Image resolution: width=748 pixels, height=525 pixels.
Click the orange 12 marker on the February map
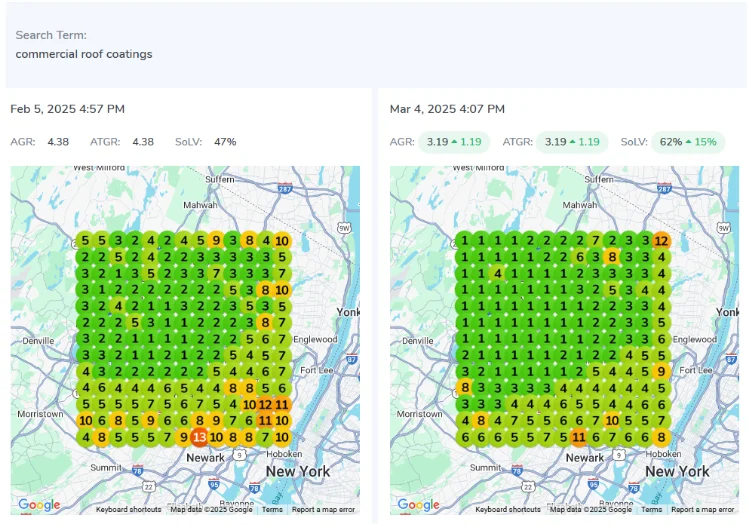[265, 404]
